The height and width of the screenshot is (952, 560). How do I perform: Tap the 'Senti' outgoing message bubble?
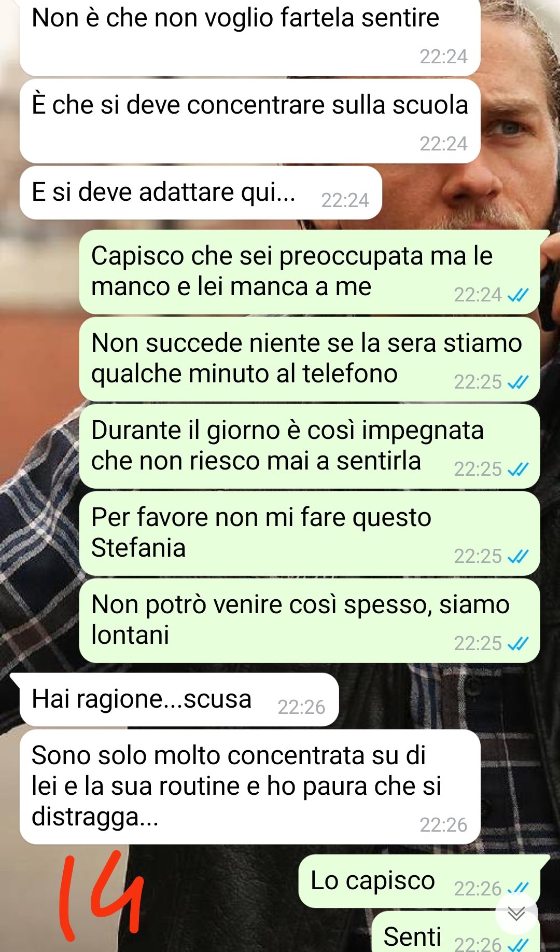coord(456,932)
